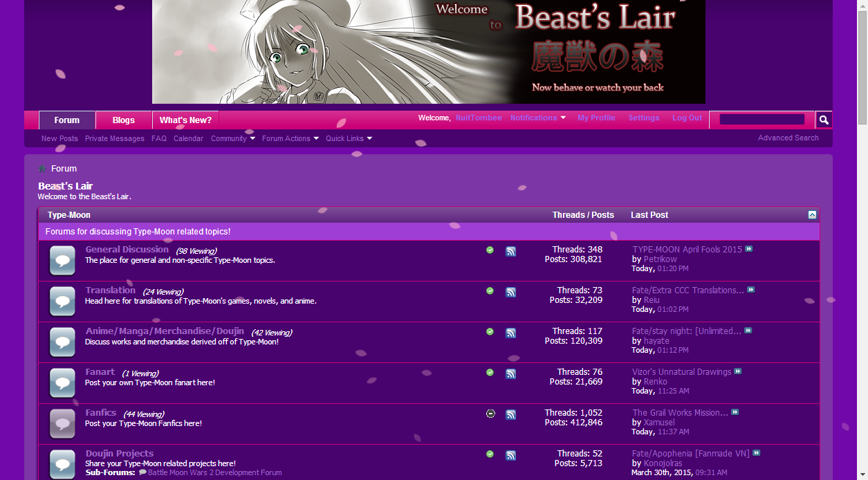Click General Discussion green check status icon
Screen dimensions: 868x480
(x=490, y=250)
